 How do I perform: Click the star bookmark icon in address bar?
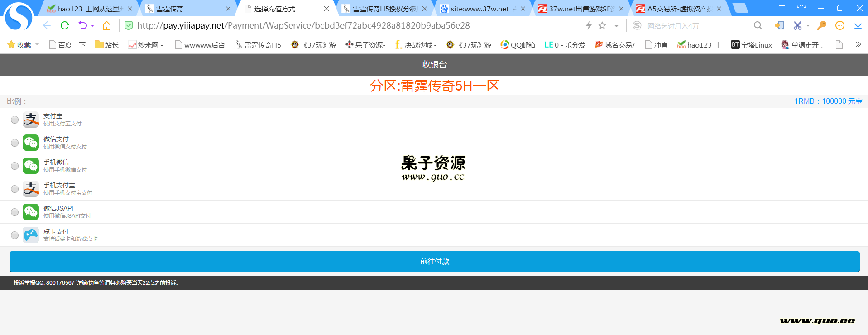click(x=602, y=25)
